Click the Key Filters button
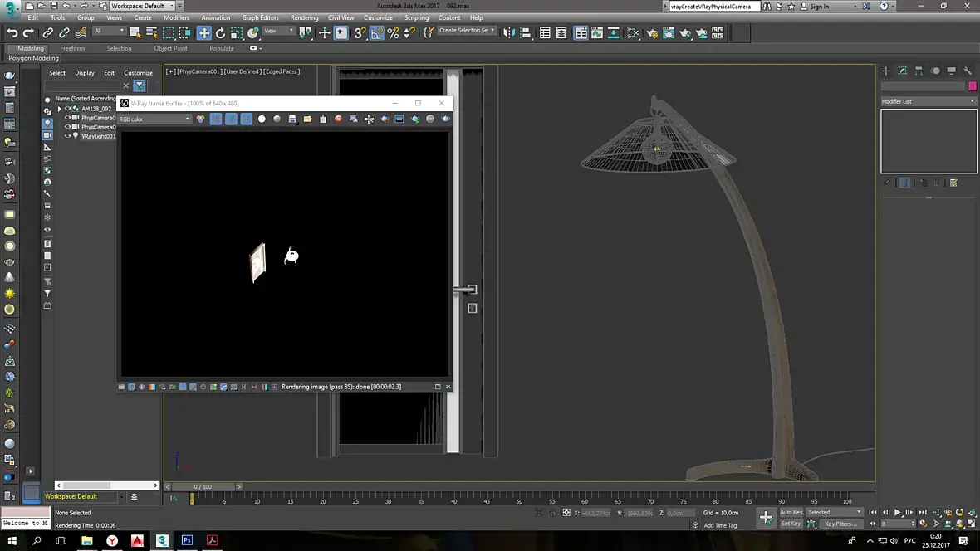 (x=840, y=524)
